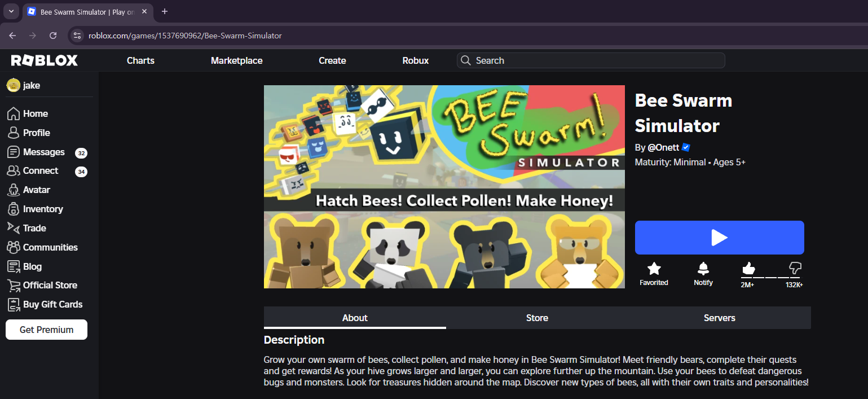Click into the Search field
Viewport: 868px width, 399px height.
click(591, 60)
